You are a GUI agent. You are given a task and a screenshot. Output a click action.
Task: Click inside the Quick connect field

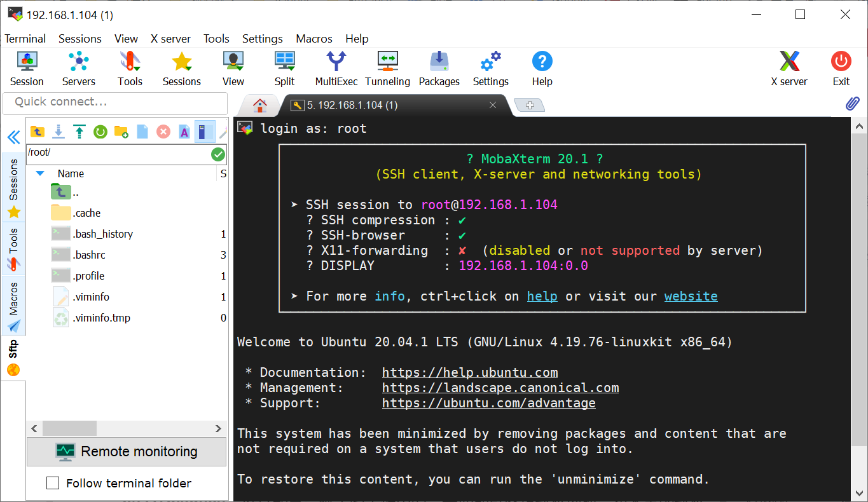tap(114, 104)
